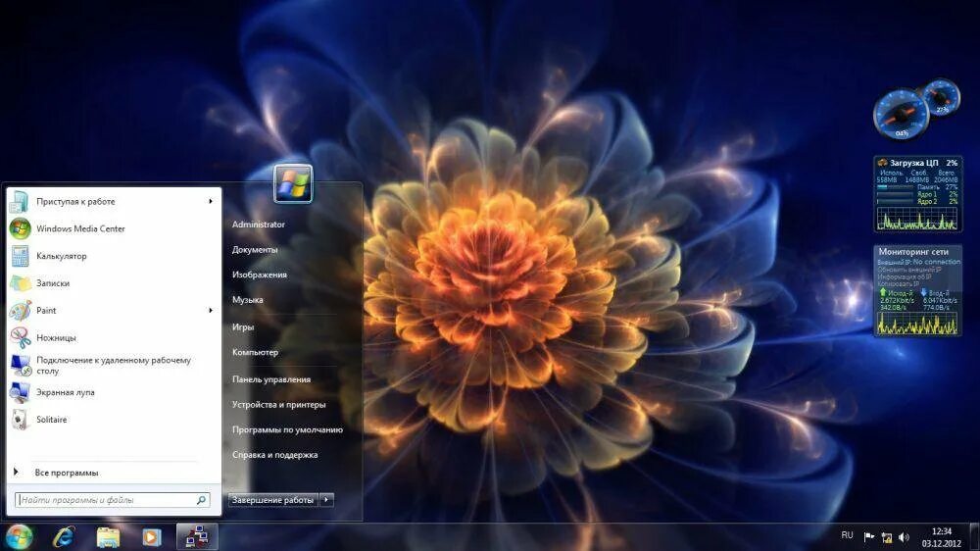Click the Загрузка ЦП CPU gadget title

pyautogui.click(x=913, y=163)
